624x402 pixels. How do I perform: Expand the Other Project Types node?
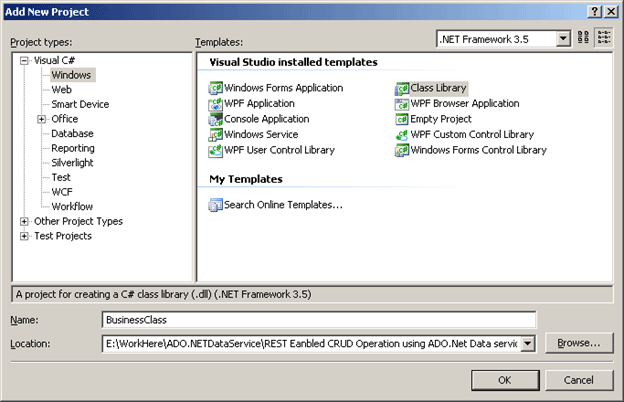(x=24, y=221)
